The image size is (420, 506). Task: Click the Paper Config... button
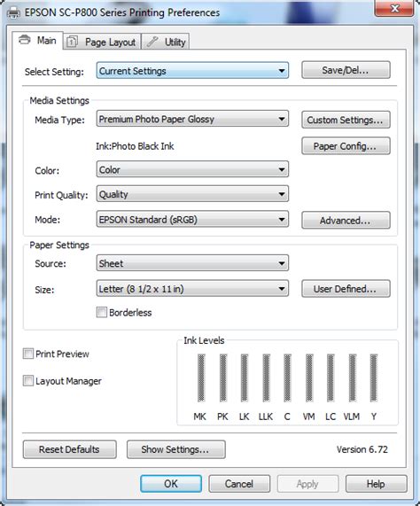tap(346, 146)
